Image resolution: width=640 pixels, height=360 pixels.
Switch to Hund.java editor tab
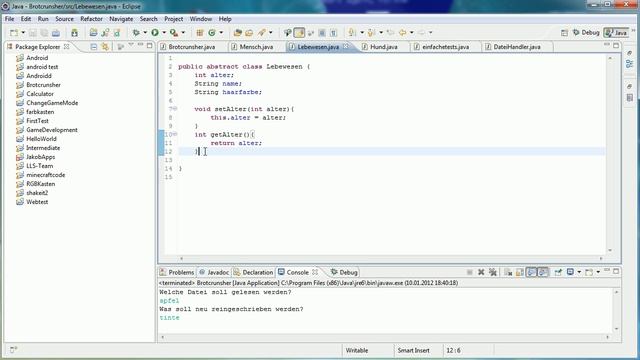tap(384, 47)
